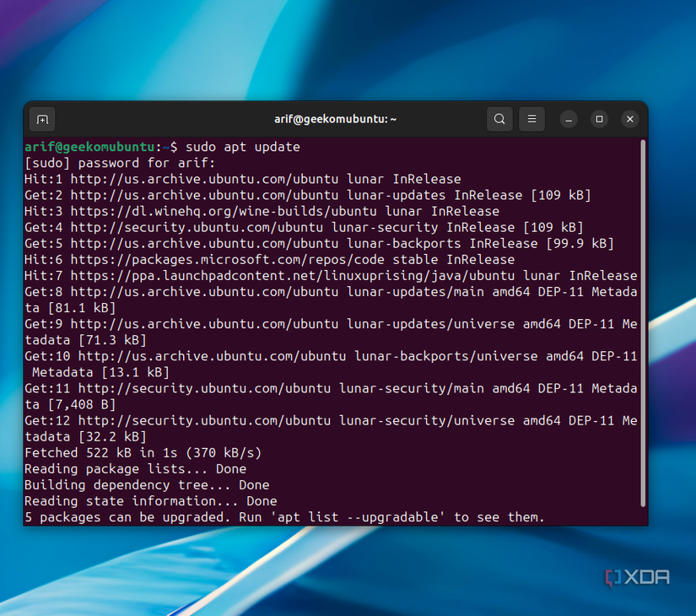
Task: Click the green arif@geekomubuntu prompt text
Action: [x=93, y=146]
